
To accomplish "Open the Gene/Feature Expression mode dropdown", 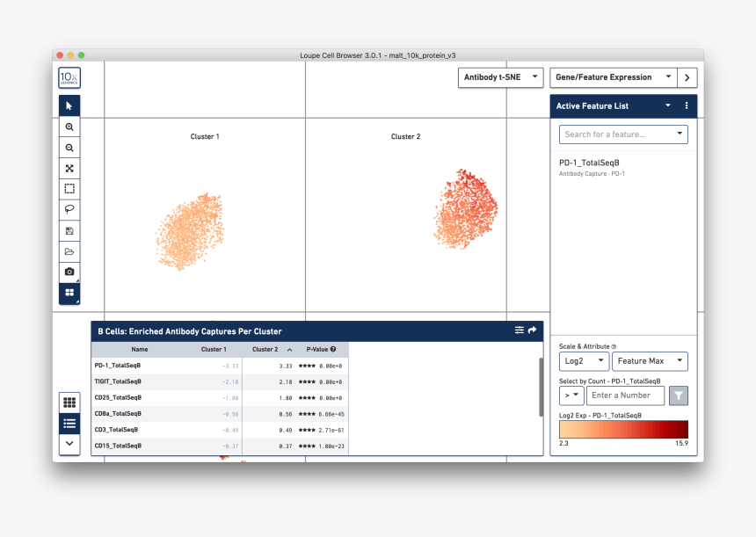I will (x=614, y=77).
